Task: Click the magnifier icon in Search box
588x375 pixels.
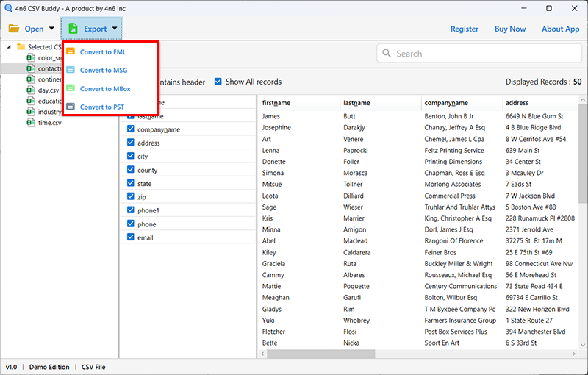Action: (387, 53)
